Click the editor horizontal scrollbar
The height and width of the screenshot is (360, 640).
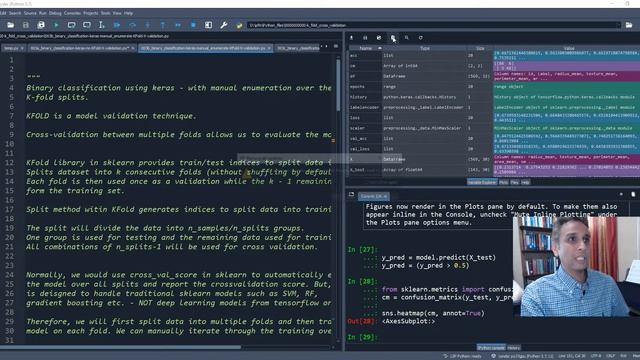coord(121,347)
